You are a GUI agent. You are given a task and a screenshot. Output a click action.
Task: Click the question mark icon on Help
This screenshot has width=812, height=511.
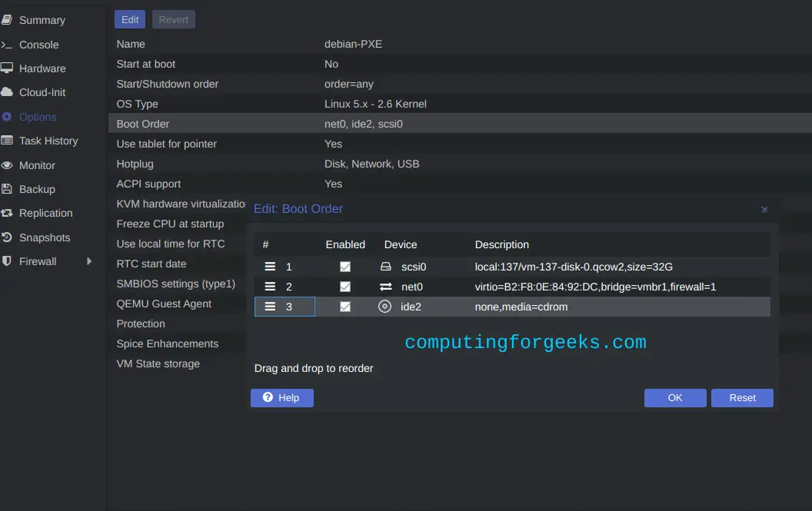[268, 397]
